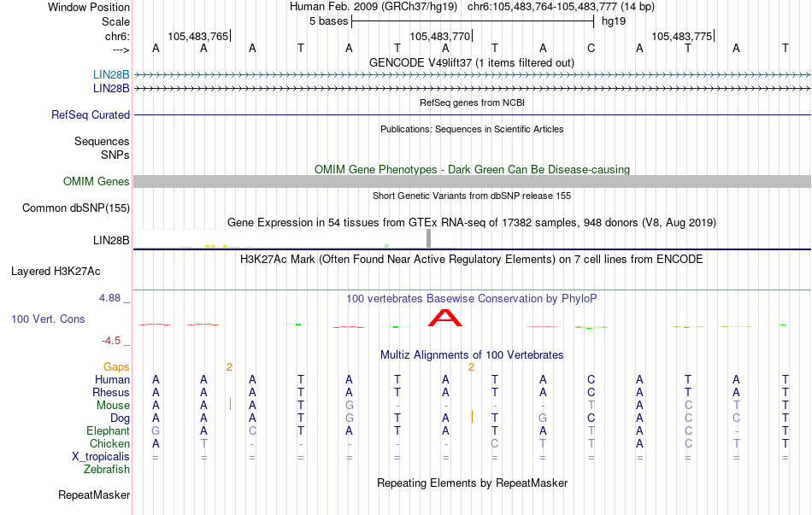This screenshot has width=812, height=515.
Task: Click the ---> strand direction arrow label
Action: [x=121, y=50]
